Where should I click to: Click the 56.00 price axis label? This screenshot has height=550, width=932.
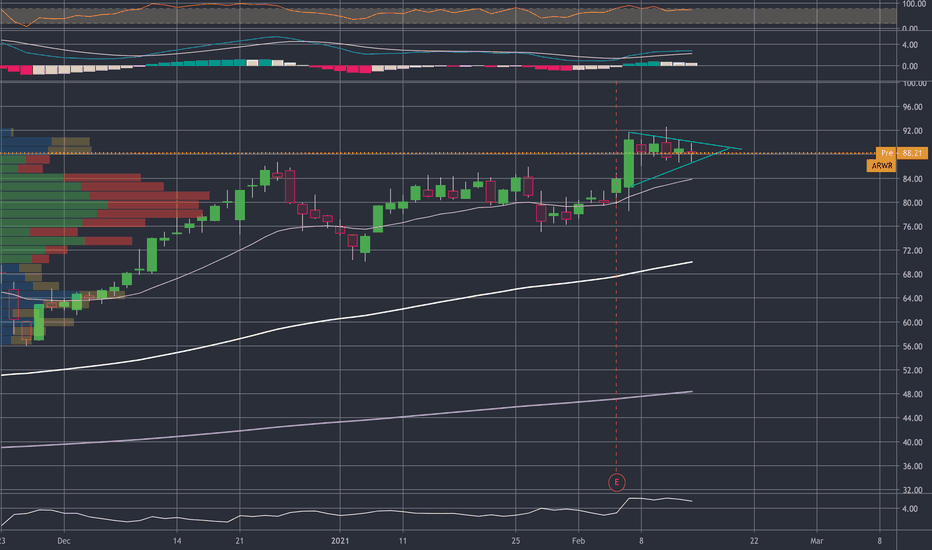click(x=912, y=346)
